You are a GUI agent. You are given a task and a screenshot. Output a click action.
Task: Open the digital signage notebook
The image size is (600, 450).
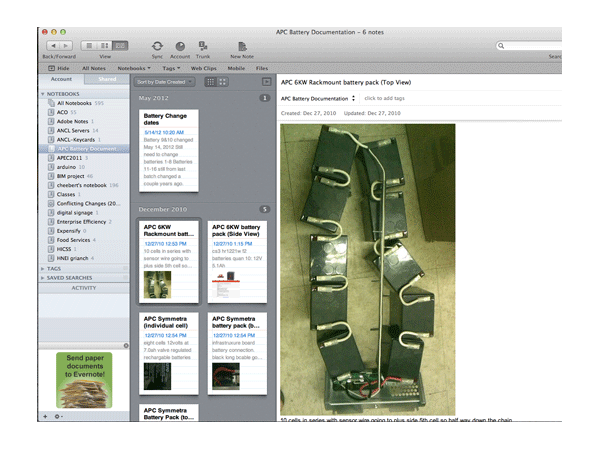84,213
